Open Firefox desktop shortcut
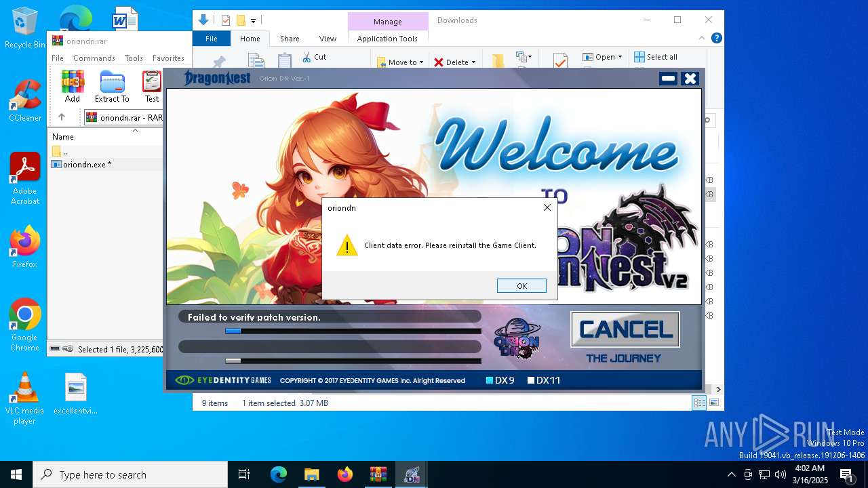The width and height of the screenshot is (868, 488). point(25,247)
